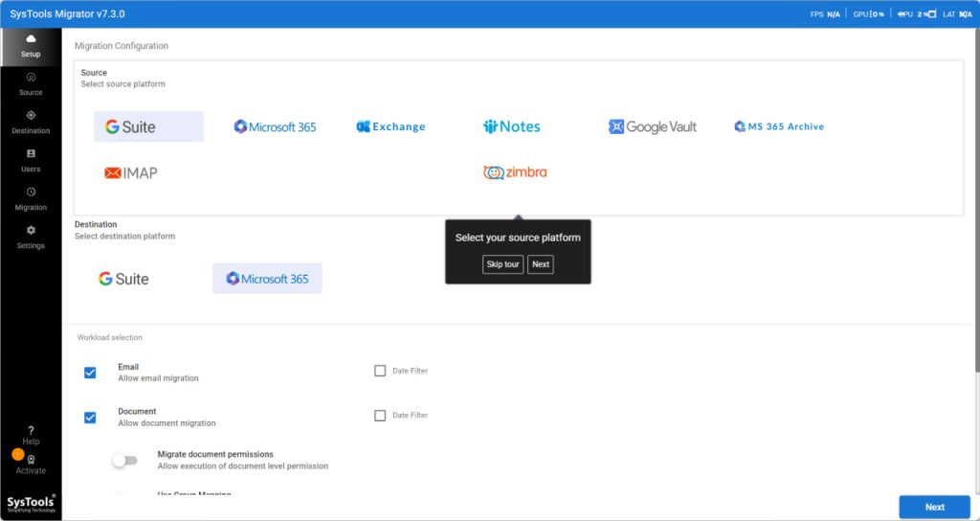The height and width of the screenshot is (521, 980).
Task: Pick Notes as source platform
Action: (511, 126)
